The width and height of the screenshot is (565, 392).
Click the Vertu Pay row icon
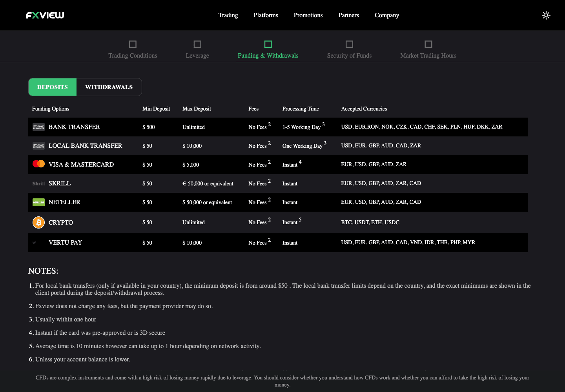pos(35,243)
